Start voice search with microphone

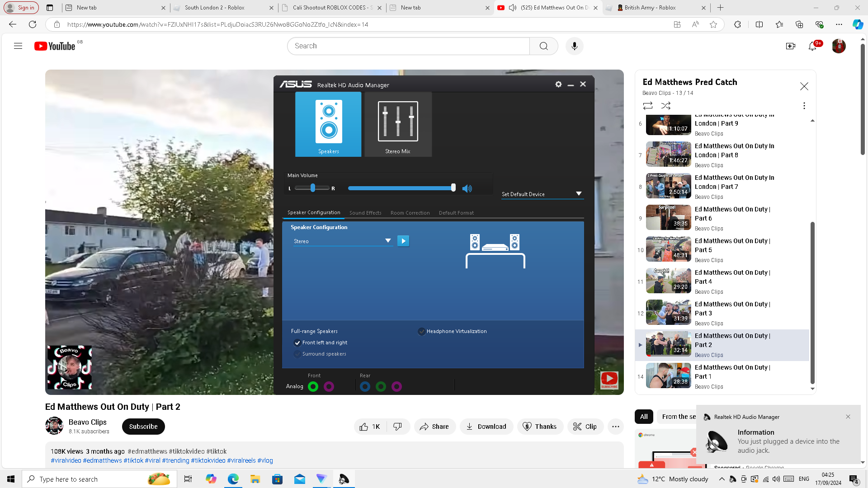click(x=574, y=46)
